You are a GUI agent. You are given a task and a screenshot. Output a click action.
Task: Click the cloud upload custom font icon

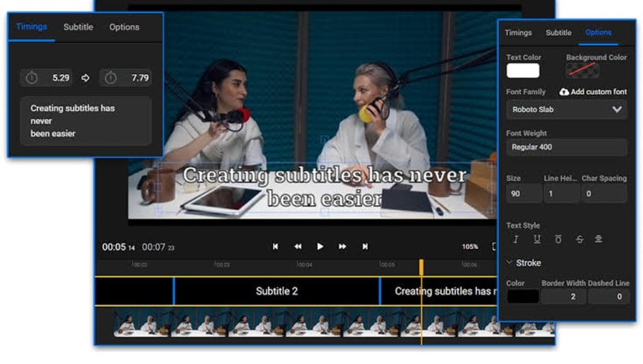(564, 92)
